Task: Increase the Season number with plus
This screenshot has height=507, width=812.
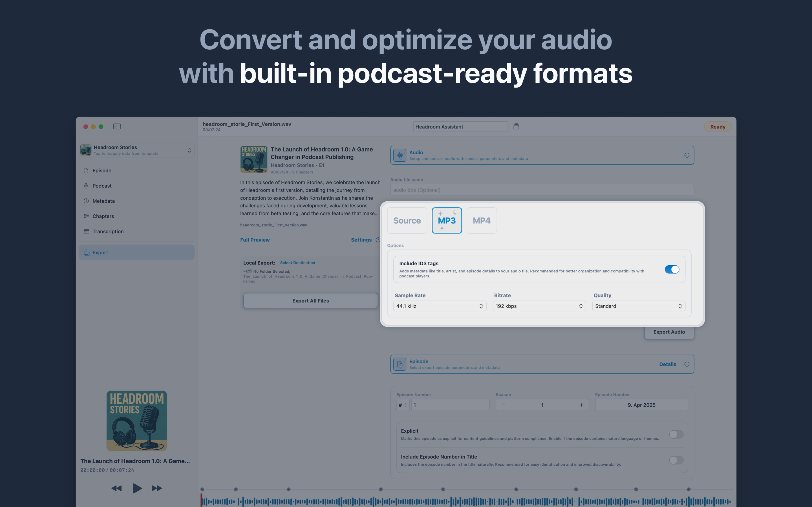Action: tap(581, 405)
